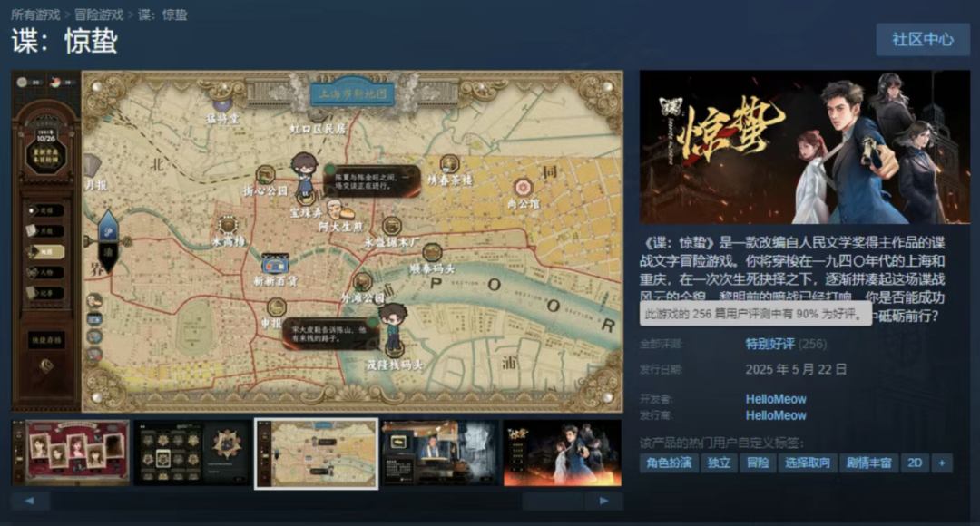Select the 角色扮演 tag
The width and height of the screenshot is (980, 526).
pos(669,463)
